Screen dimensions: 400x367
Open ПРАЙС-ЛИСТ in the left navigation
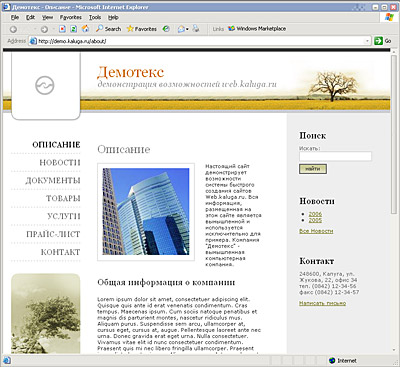(x=53, y=234)
